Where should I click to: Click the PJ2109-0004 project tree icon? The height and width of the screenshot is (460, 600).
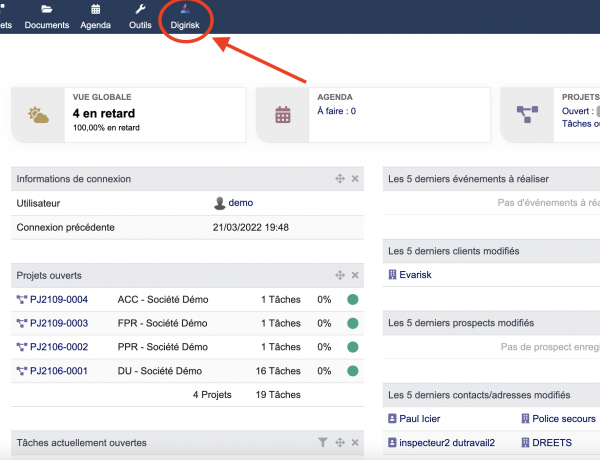[x=22, y=300]
